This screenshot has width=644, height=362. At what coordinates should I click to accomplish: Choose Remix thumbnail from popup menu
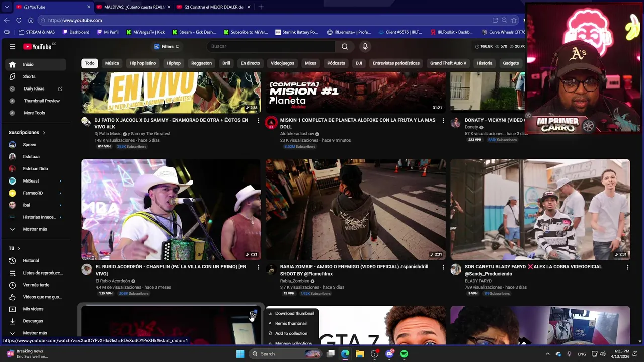point(291,323)
